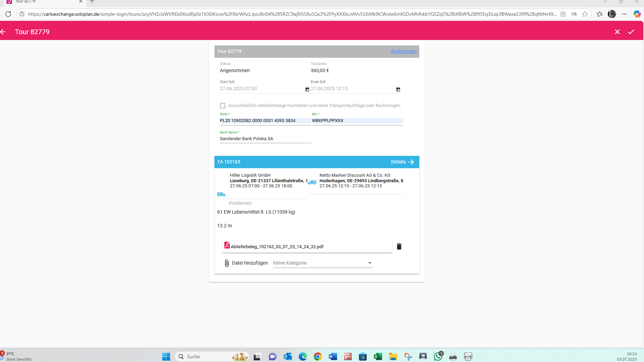644x362 pixels.
Task: Click the Ende Soll date field
Action: click(353, 89)
